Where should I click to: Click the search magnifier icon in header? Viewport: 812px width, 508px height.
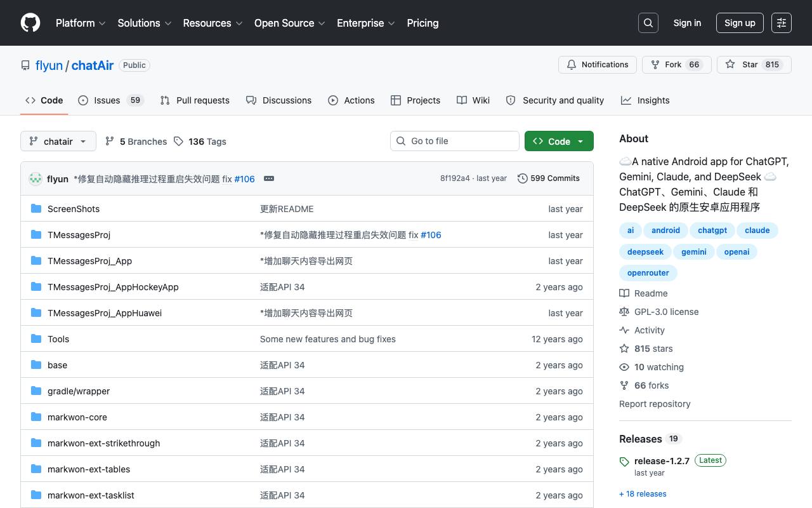coord(648,23)
